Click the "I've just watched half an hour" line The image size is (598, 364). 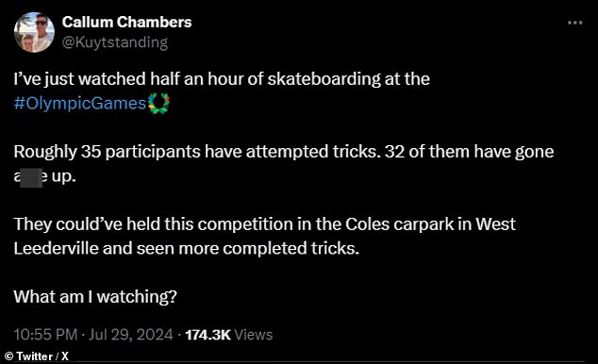coord(222,79)
